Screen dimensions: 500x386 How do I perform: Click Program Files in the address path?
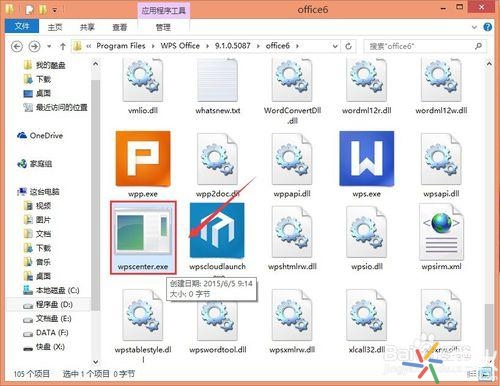121,46
